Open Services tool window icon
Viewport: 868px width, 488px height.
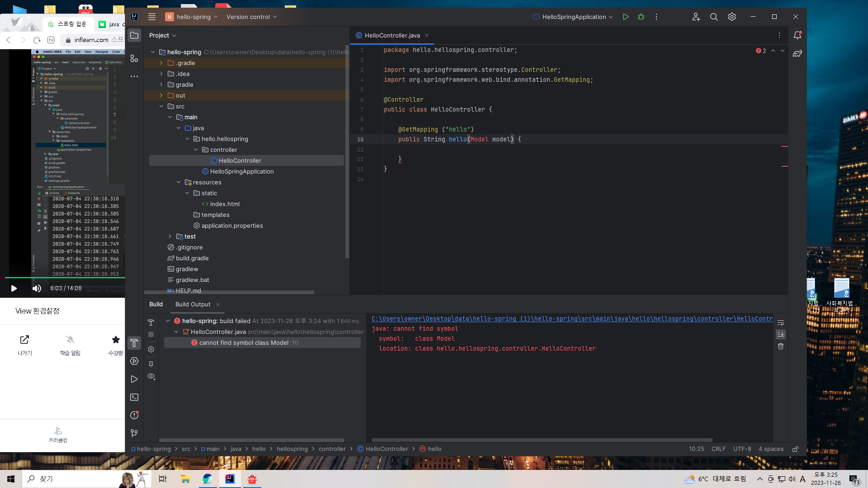coord(134,361)
